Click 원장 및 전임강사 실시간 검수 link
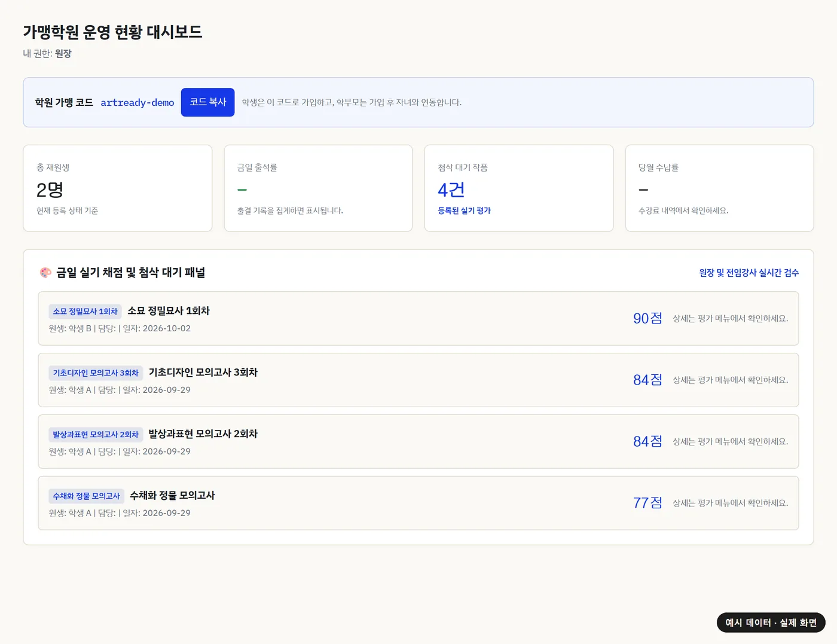This screenshot has height=644, width=837. point(749,273)
